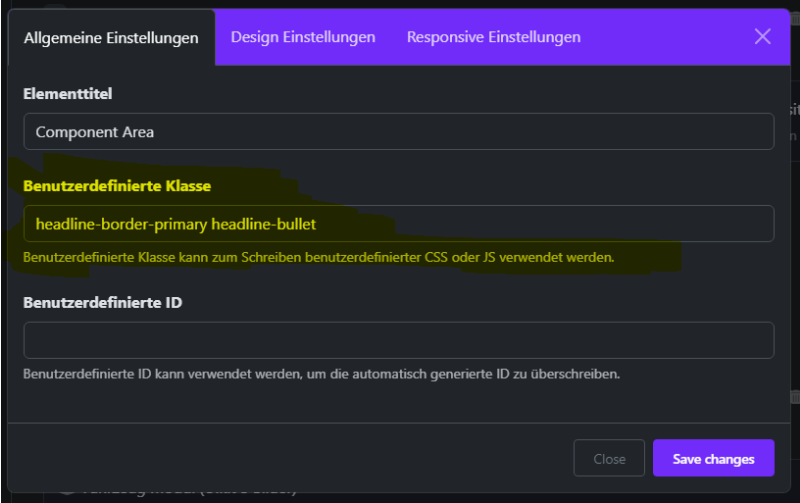Focus the empty Benutzerdefinierte ID field
Screen dimensions: 800x503
point(399,340)
